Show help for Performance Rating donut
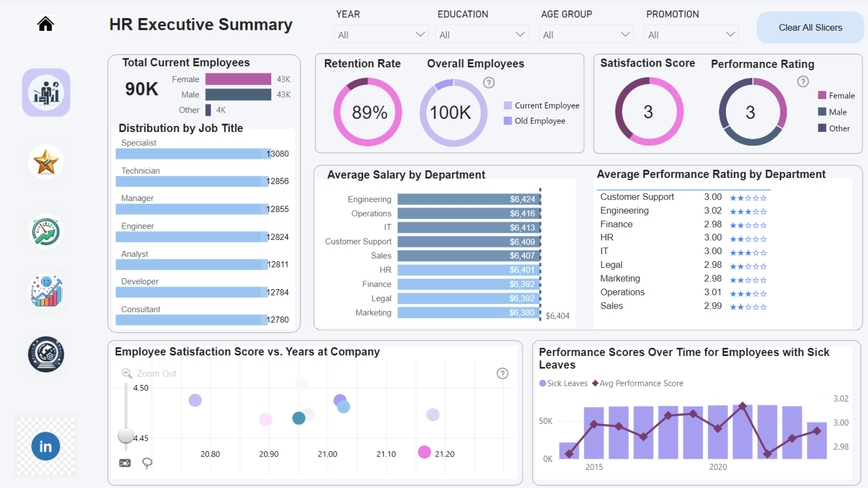Image resolution: width=868 pixels, height=488 pixels. tap(803, 81)
